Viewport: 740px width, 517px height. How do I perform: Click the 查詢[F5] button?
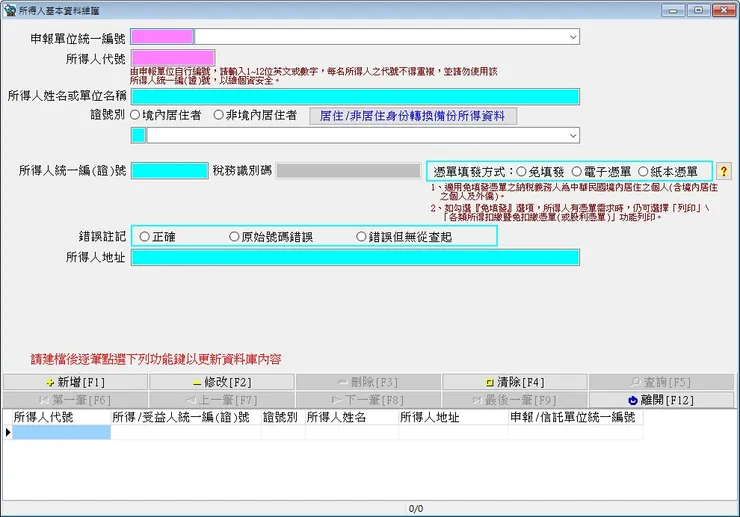[662, 382]
